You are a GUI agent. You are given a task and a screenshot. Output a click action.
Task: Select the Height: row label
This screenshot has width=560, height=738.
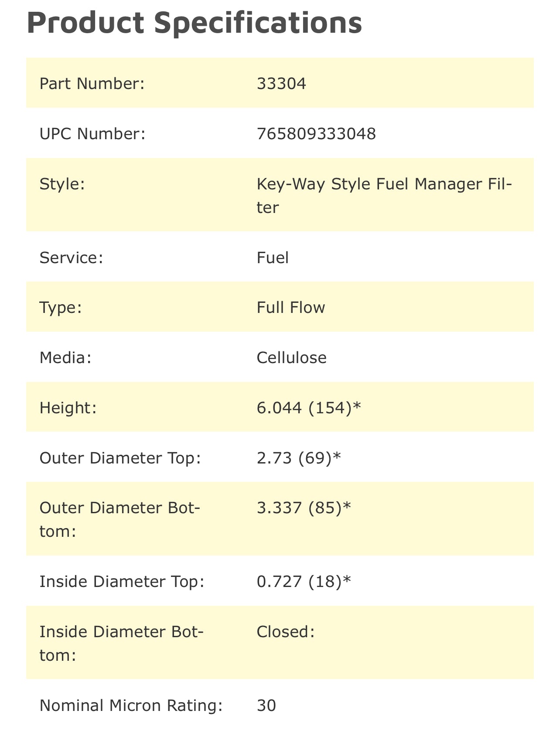68,408
